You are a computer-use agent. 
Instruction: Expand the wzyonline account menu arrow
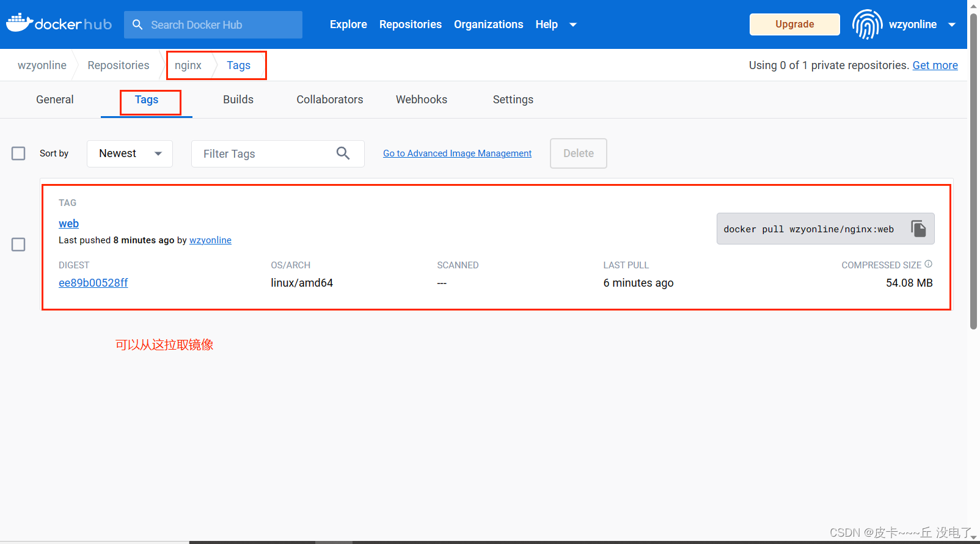tap(952, 25)
